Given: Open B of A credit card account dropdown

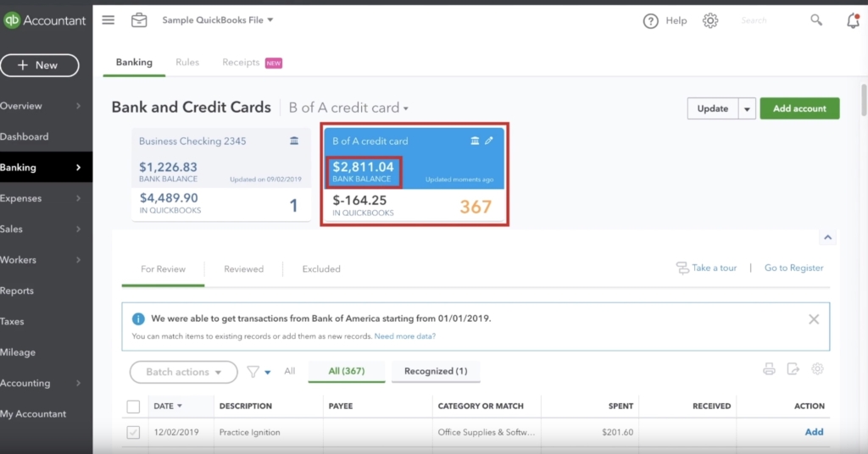Looking at the screenshot, I should pos(348,108).
